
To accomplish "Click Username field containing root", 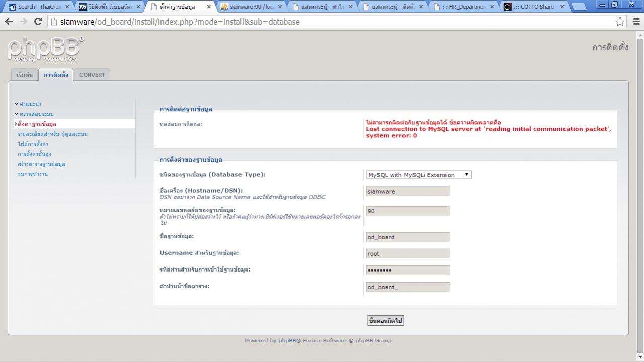I will click(x=408, y=253).
